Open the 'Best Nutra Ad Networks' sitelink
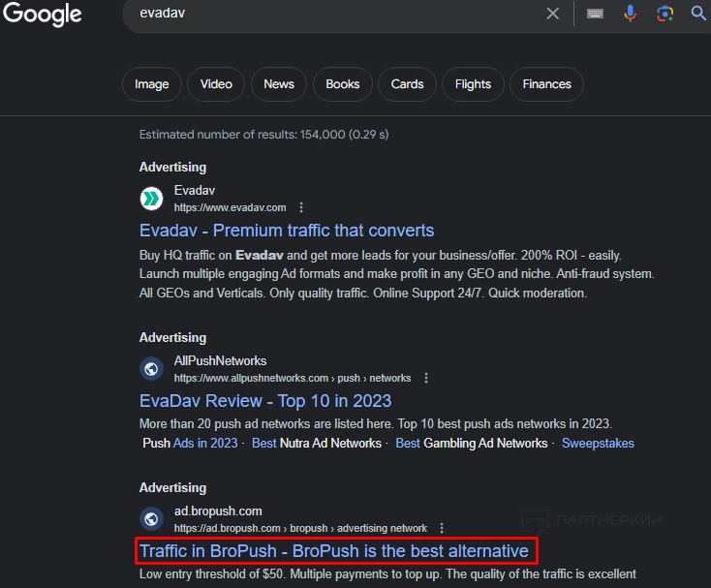 tap(317, 443)
